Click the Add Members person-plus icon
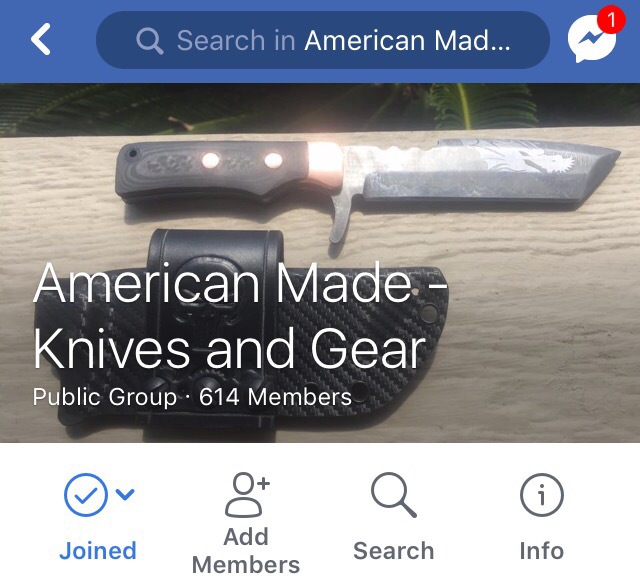Image resolution: width=640 pixels, height=579 pixels. click(247, 495)
